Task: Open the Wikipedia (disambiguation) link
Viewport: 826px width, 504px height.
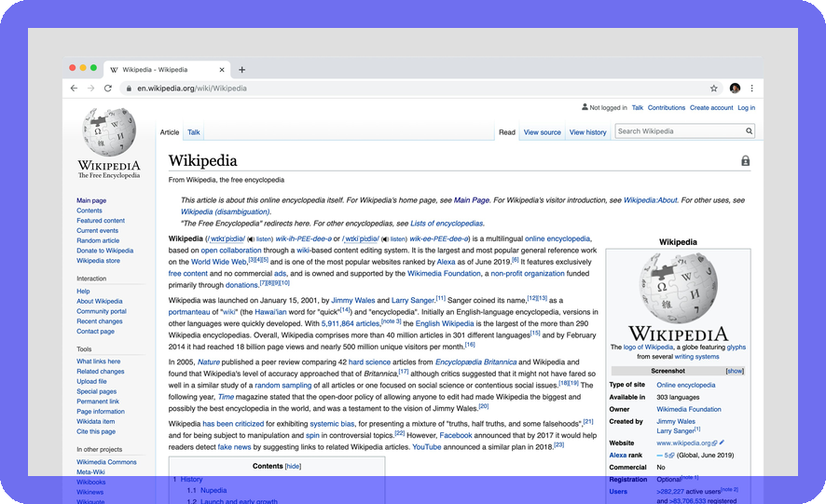Action: 226,211
